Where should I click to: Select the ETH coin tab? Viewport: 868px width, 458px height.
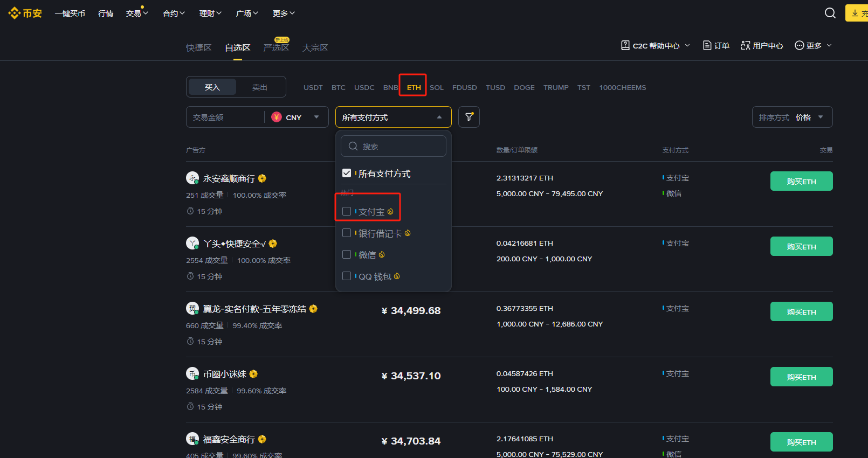pos(414,87)
